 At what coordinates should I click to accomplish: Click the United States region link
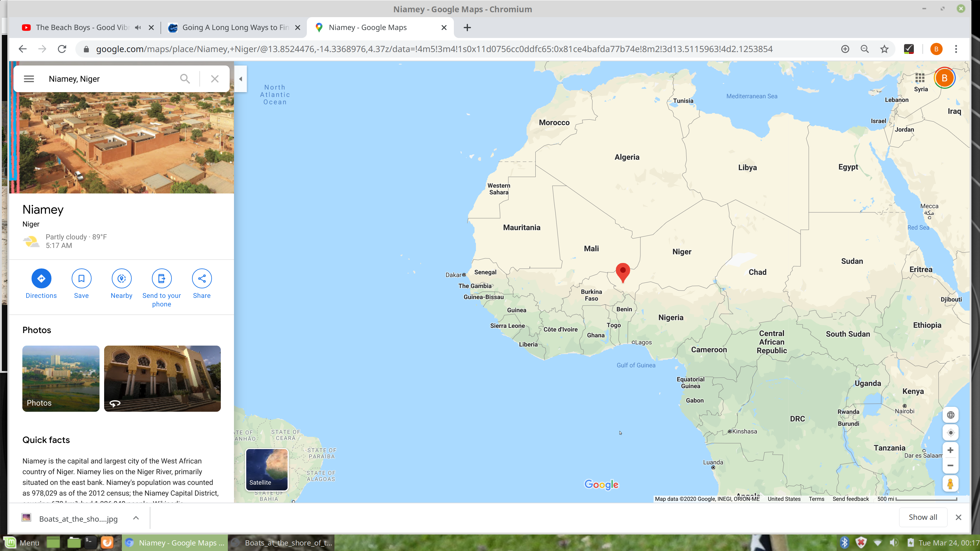click(784, 499)
